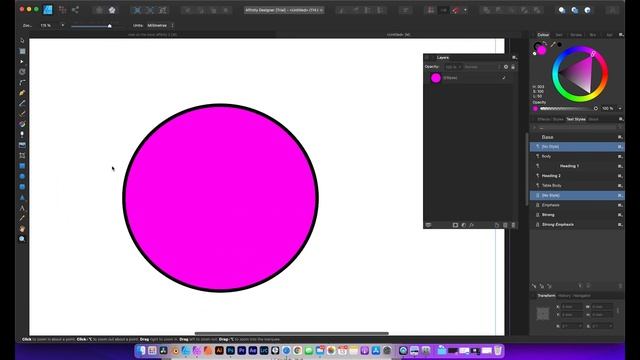Switch to the Transform tab
Viewport: 640px width, 360px height.
546,296
